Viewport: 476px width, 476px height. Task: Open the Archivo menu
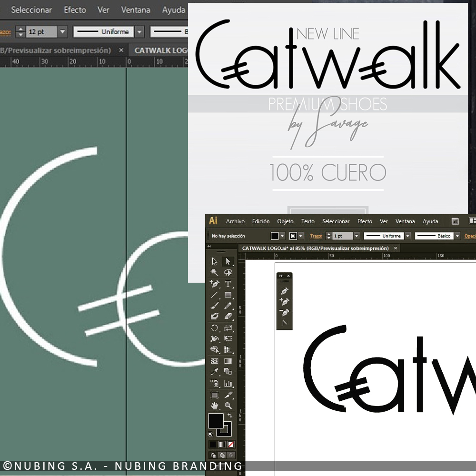point(235,221)
